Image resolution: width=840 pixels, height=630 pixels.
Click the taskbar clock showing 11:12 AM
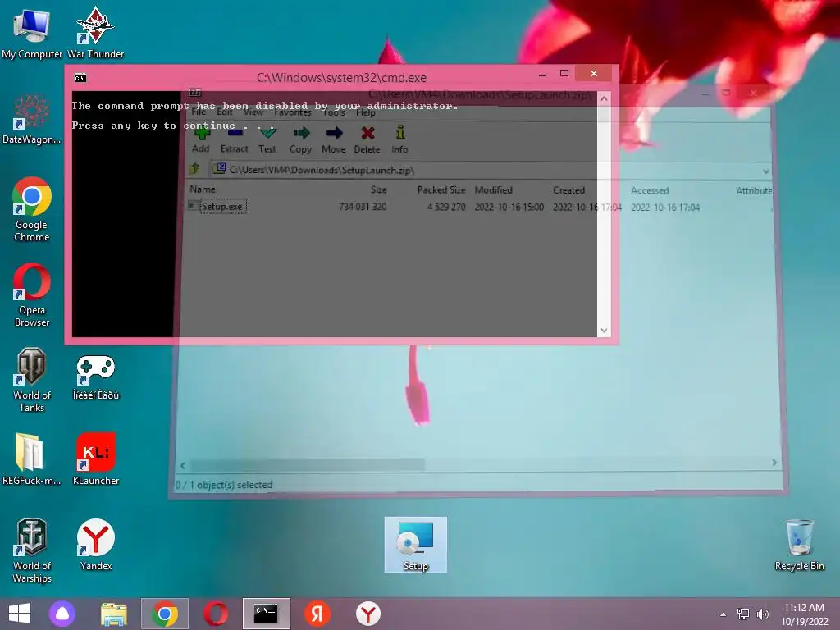[805, 614]
